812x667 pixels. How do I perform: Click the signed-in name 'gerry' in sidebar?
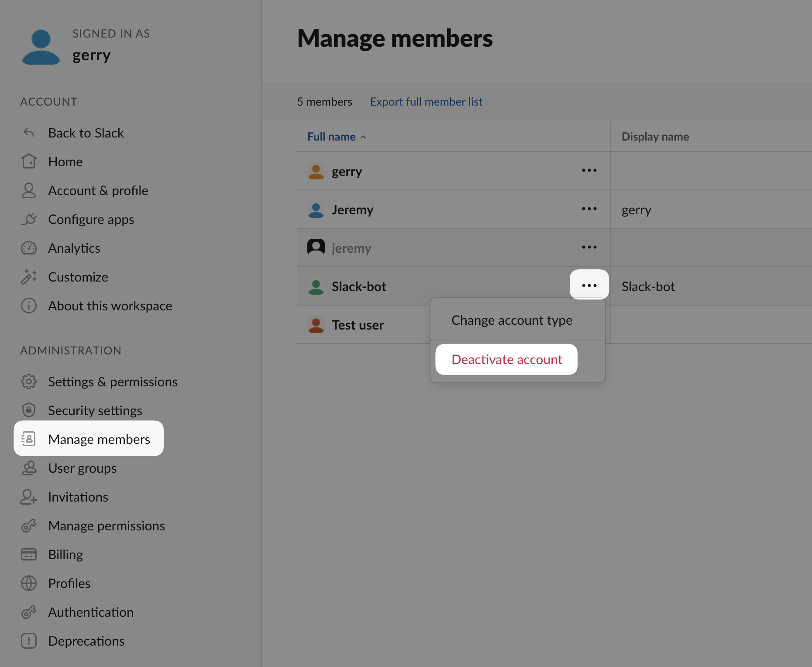(x=91, y=55)
